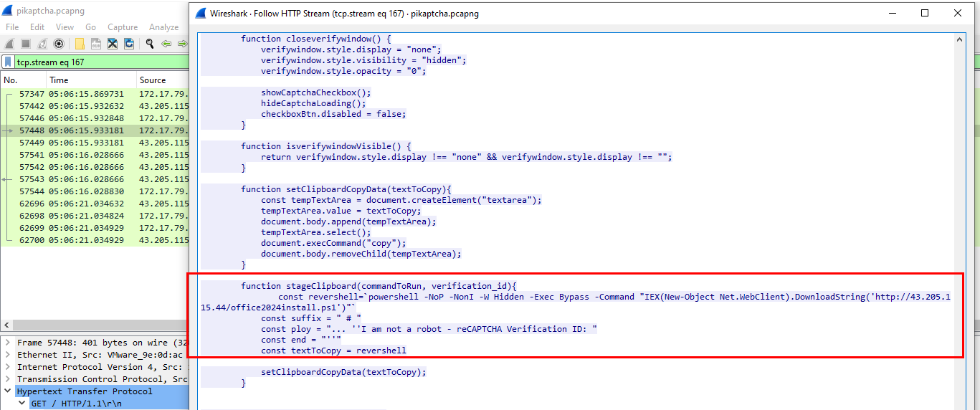Viewport: 980px width, 410px height.
Task: Click time cell 05:06:21.034632
Action: click(86, 204)
